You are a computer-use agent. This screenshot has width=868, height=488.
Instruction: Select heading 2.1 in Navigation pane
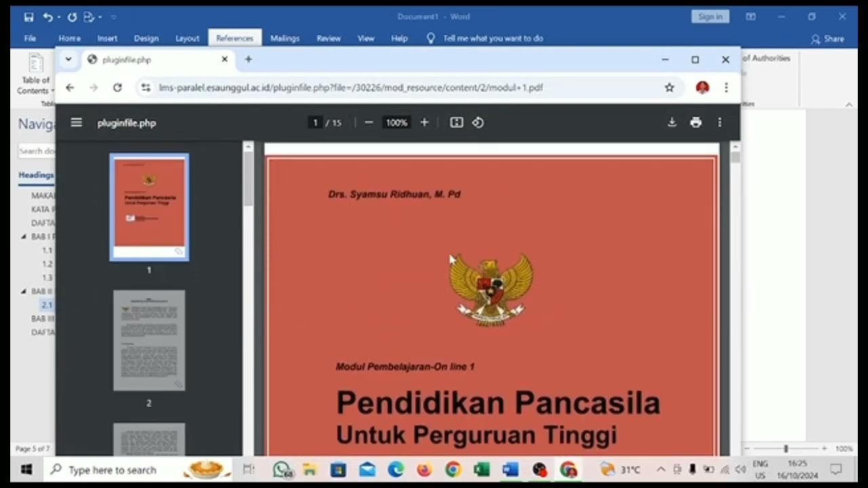click(x=47, y=305)
